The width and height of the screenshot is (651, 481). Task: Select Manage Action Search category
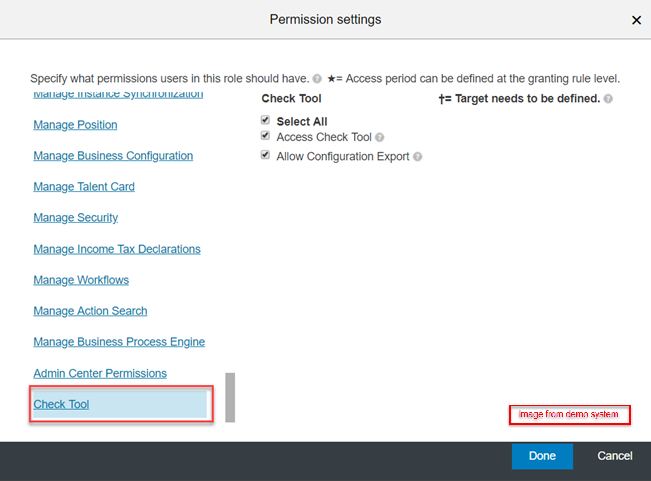[90, 311]
